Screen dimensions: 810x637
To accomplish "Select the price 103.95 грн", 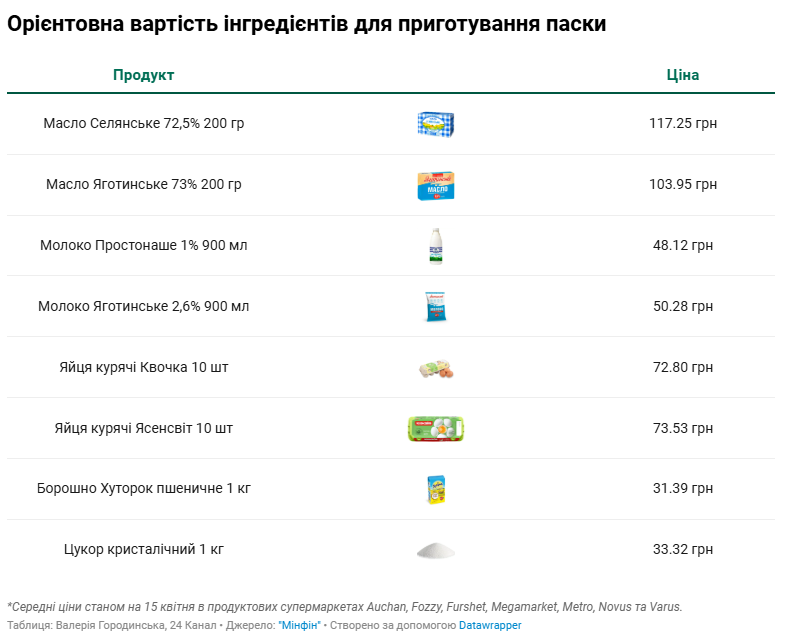I will [683, 184].
